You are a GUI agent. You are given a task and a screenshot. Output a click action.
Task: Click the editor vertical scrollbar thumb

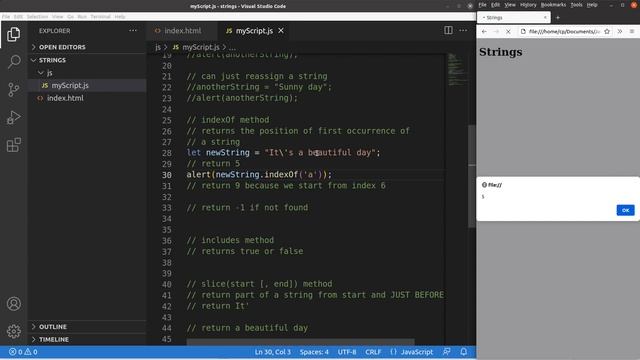tap(472, 176)
